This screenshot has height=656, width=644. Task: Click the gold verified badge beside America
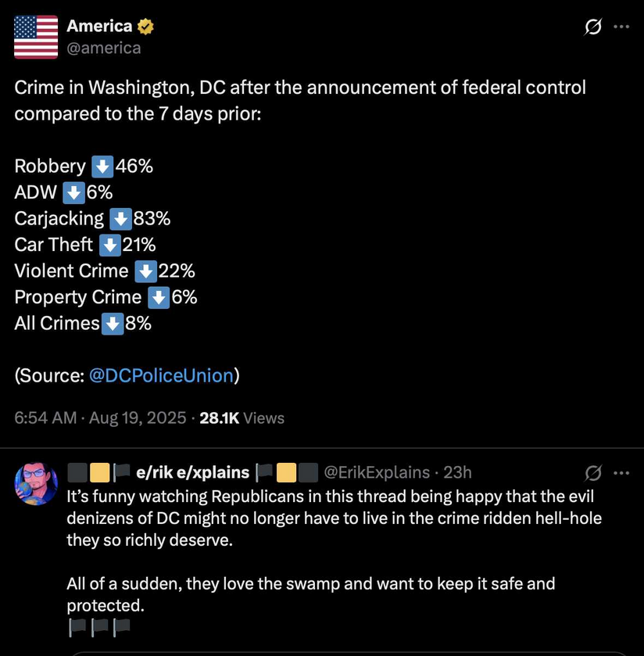coord(145,27)
